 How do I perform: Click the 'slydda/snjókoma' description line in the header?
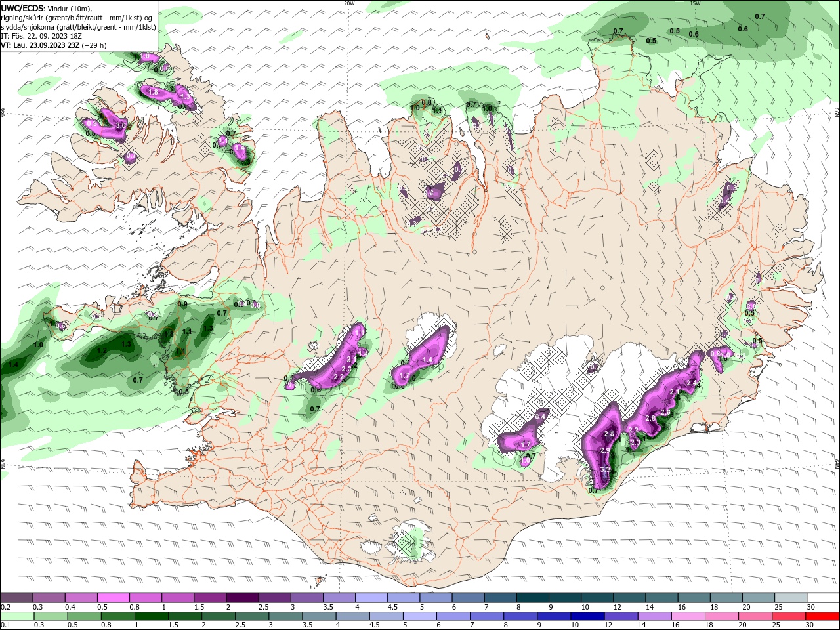pyautogui.click(x=78, y=27)
